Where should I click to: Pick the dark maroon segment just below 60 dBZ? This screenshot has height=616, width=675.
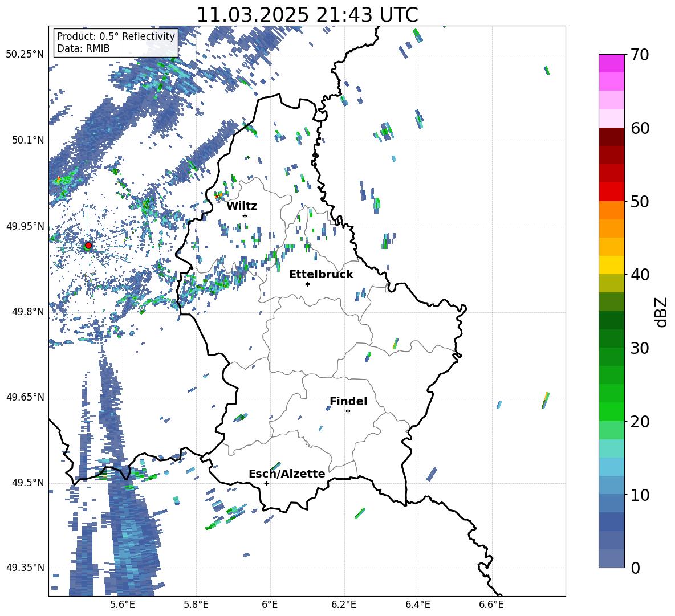click(611, 137)
